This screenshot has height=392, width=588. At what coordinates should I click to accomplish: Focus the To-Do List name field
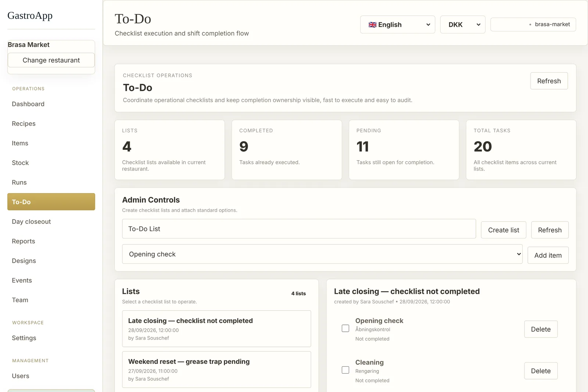tap(299, 229)
